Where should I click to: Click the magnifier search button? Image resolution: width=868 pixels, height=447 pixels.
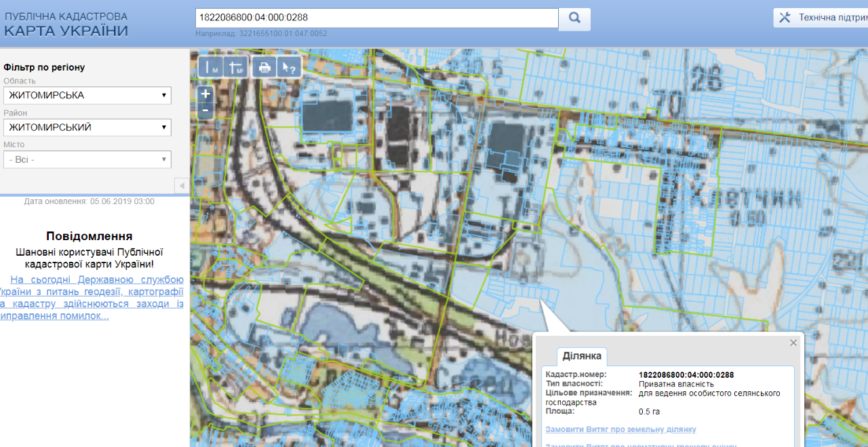coord(574,18)
